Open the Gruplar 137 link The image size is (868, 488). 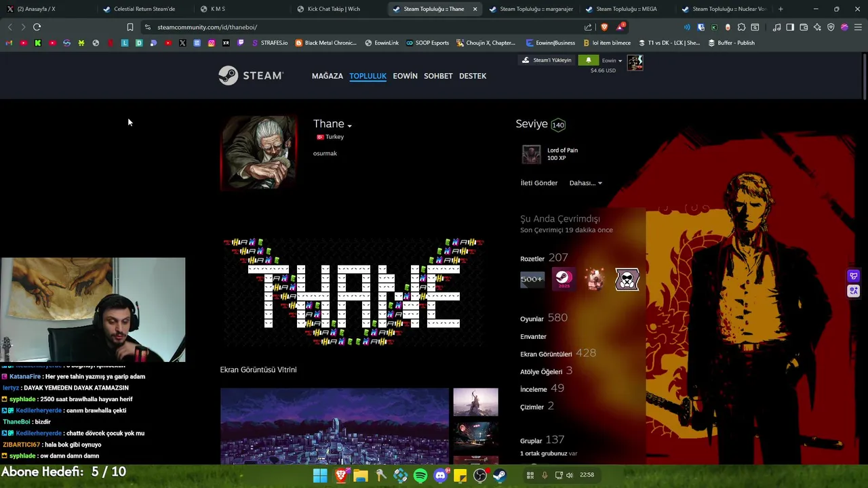(x=542, y=441)
